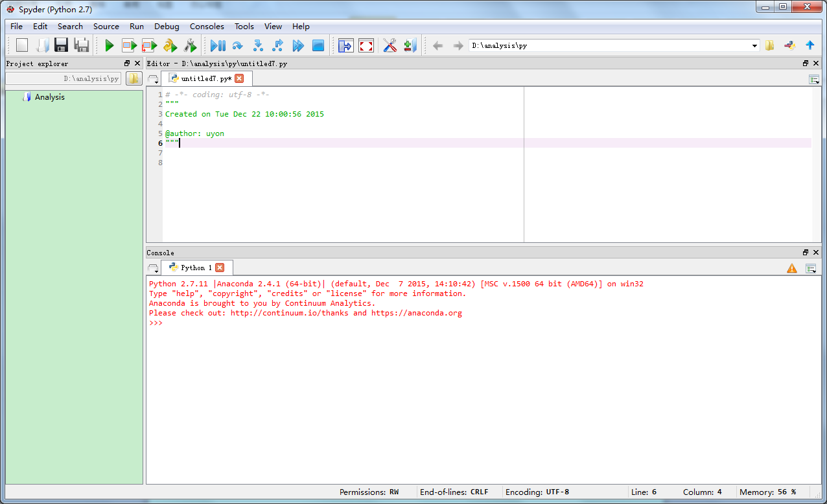
Task: Open the View menu
Action: click(273, 27)
